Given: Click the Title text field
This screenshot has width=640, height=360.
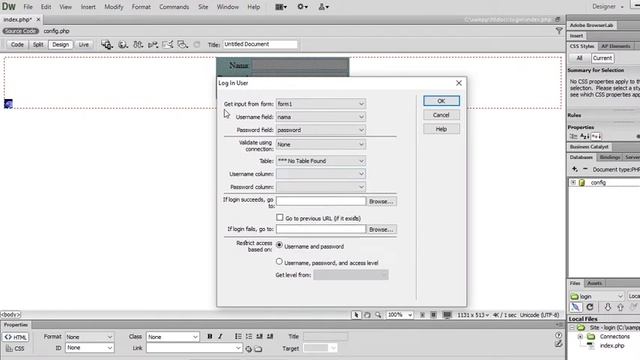Looking at the screenshot, I should 260,44.
